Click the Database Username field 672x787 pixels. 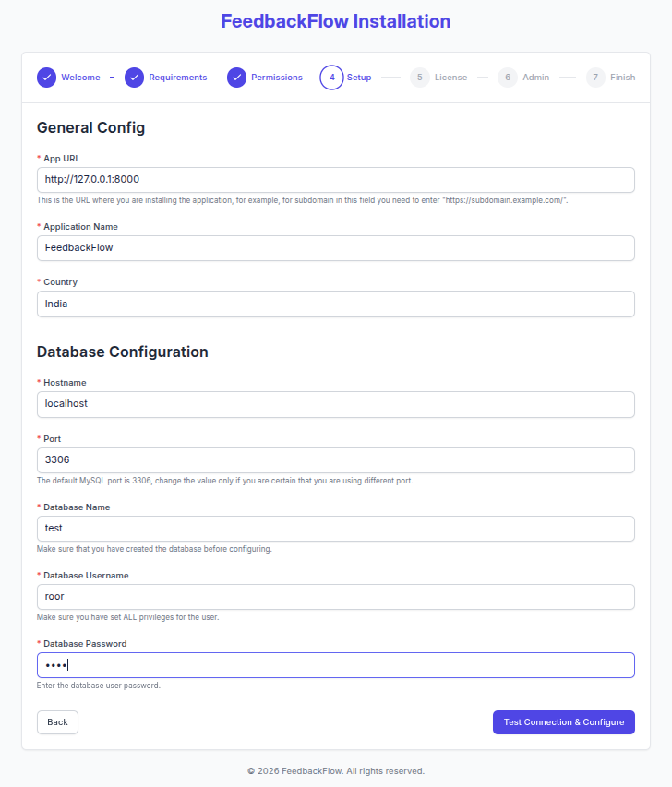336,596
